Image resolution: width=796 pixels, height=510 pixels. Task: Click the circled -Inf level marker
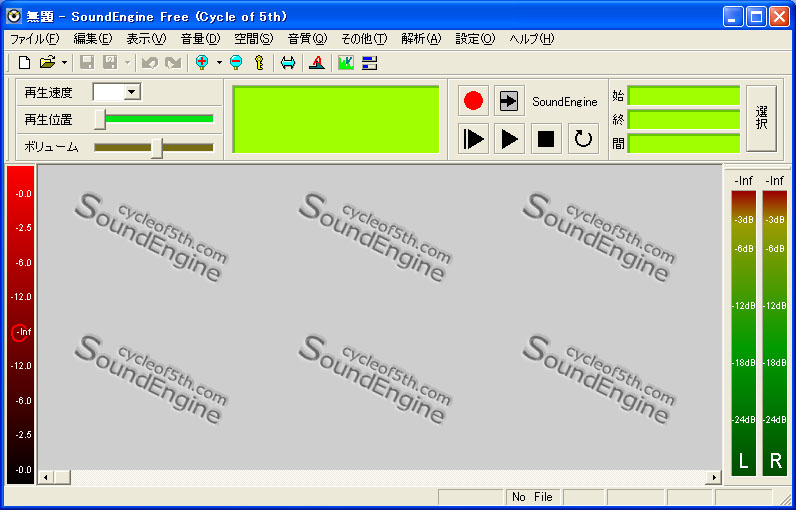coord(20,332)
